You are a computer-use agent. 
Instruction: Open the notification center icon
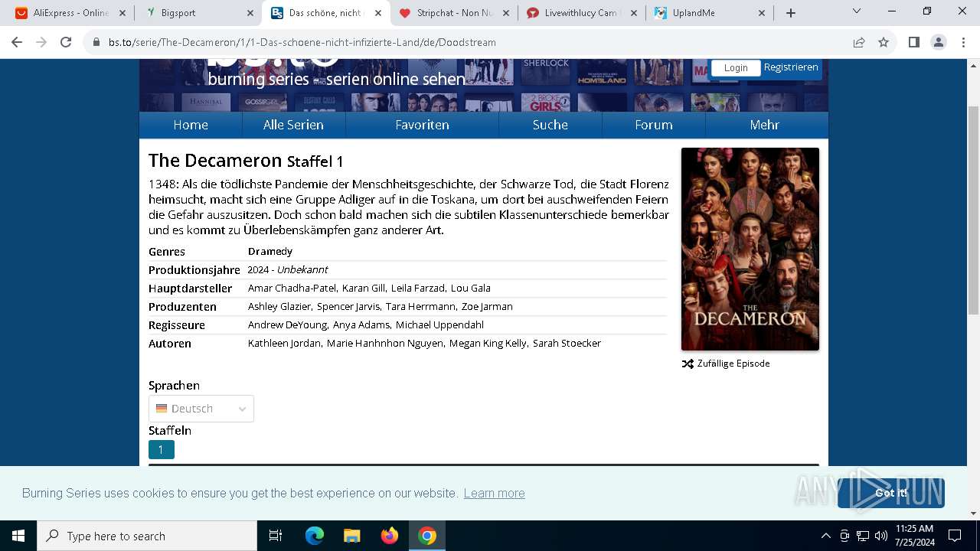pos(955,536)
